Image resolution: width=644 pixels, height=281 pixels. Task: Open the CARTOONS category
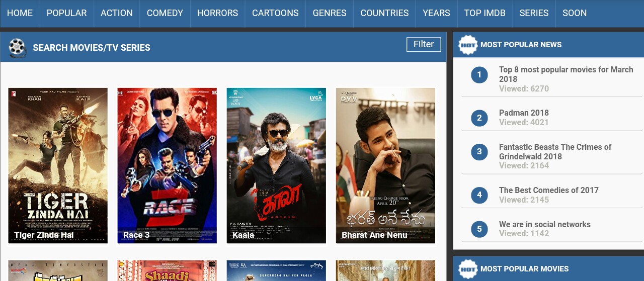coord(275,13)
